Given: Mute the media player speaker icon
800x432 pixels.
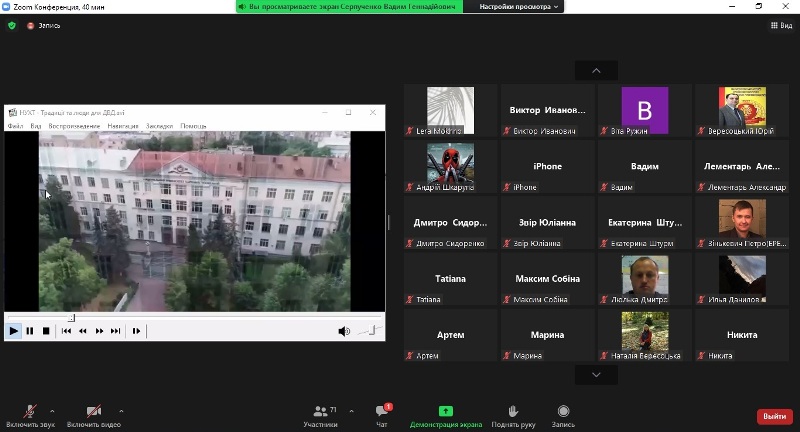Looking at the screenshot, I should tap(344, 332).
